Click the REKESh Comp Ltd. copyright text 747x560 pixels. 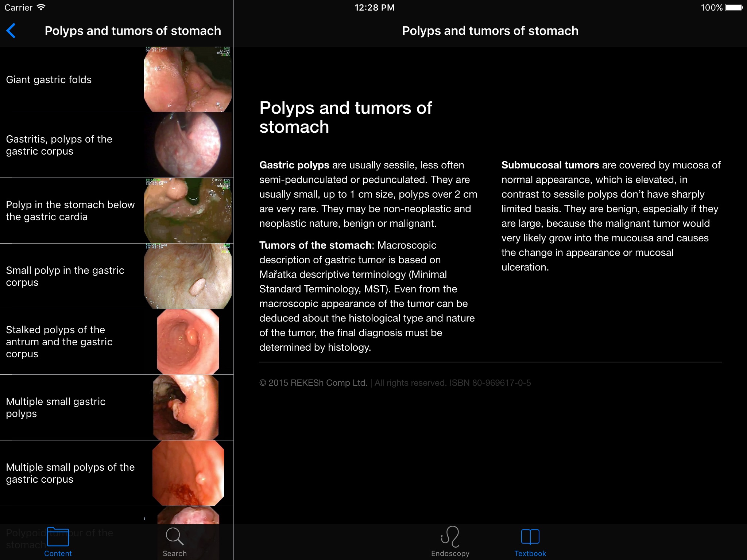313,383
